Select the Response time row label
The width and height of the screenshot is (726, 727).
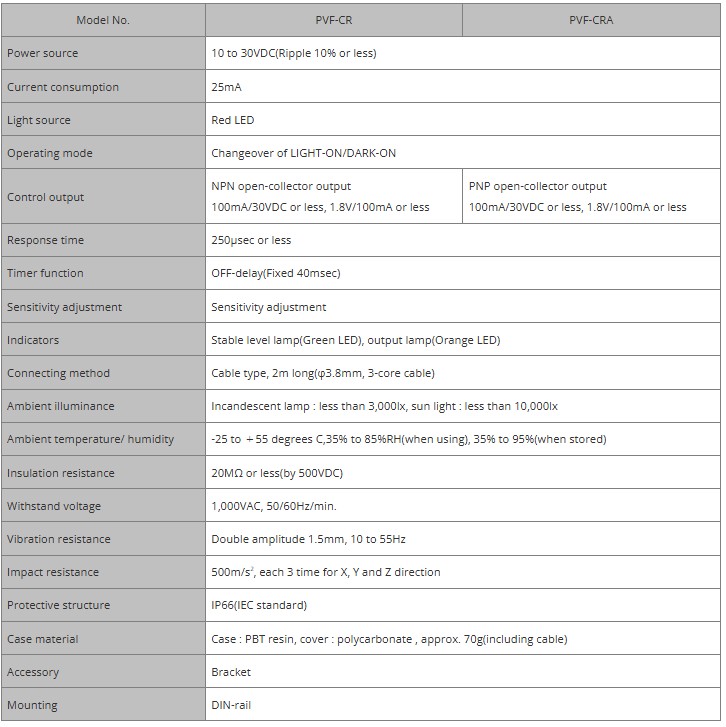coord(45,240)
